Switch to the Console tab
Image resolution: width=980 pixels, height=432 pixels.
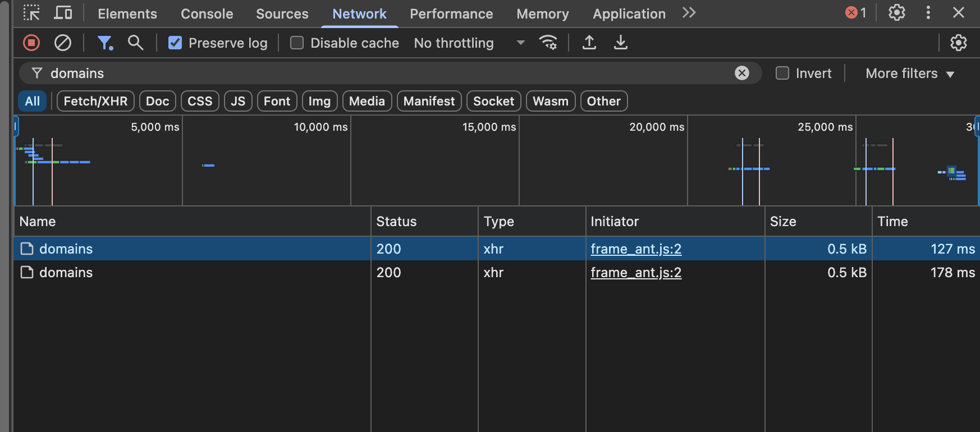point(207,14)
